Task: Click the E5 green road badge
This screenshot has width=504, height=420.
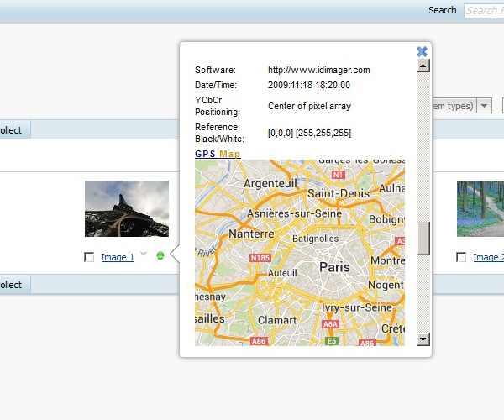Action: [x=332, y=341]
